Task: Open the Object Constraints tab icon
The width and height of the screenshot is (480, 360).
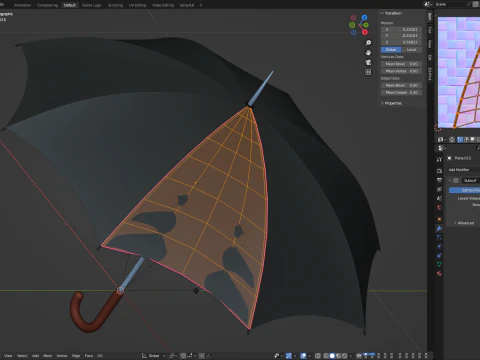Action: tap(439, 255)
